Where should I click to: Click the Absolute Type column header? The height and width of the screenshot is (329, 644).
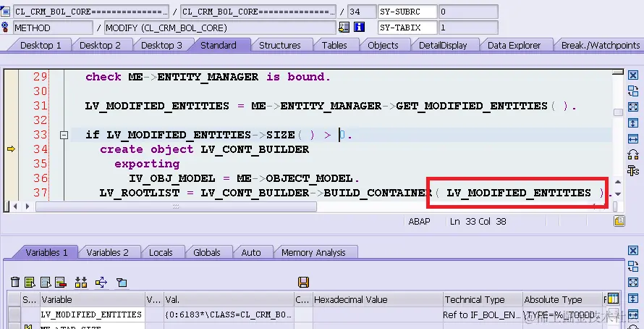[563, 299]
